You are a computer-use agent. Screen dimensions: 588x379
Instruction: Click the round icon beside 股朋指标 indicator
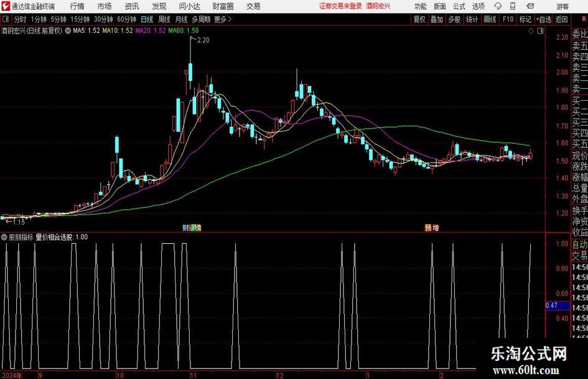4,237
